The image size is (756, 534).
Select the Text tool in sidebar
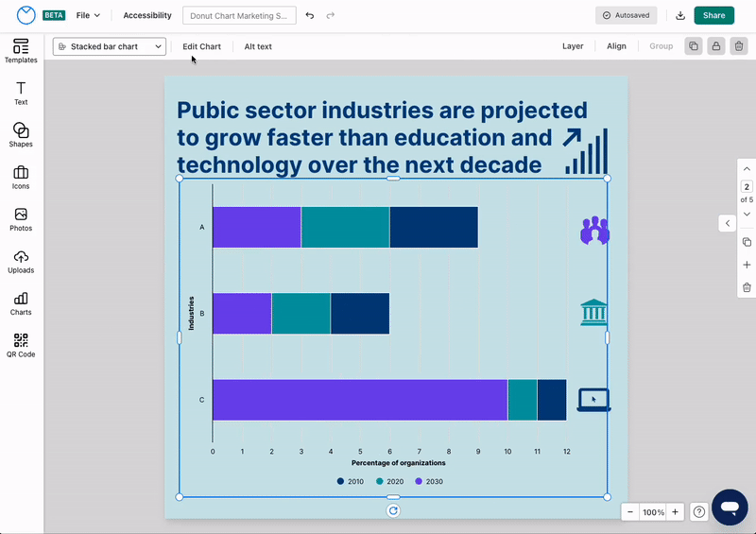coord(21,93)
